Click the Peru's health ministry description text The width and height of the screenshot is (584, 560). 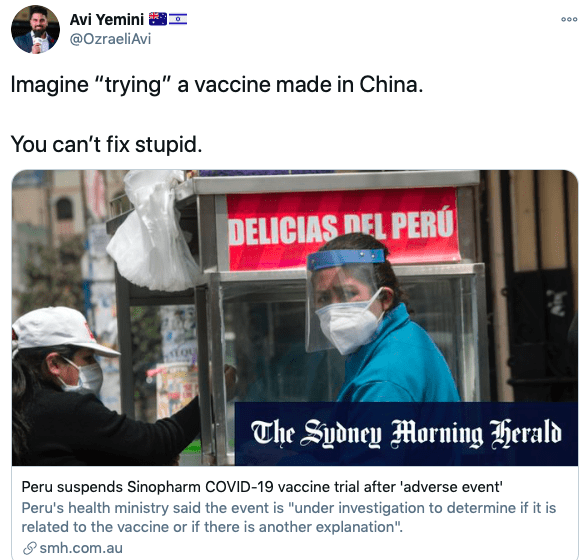tap(288, 517)
